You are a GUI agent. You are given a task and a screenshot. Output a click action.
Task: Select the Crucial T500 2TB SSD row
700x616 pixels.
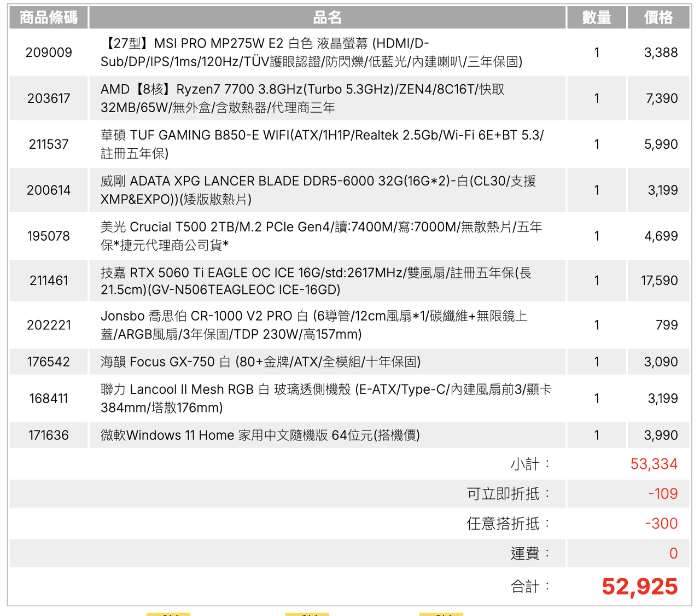point(321,236)
